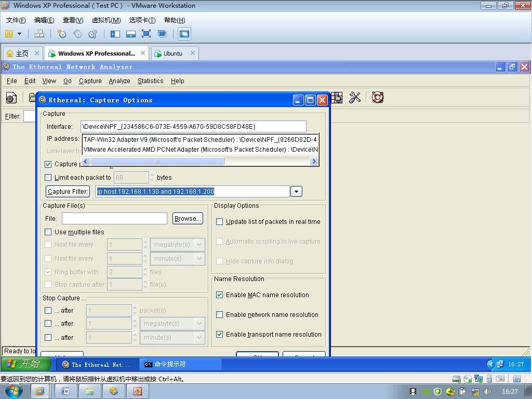Open the Statistics menu in Ethereal
The height and width of the screenshot is (399, 532).
(x=150, y=81)
